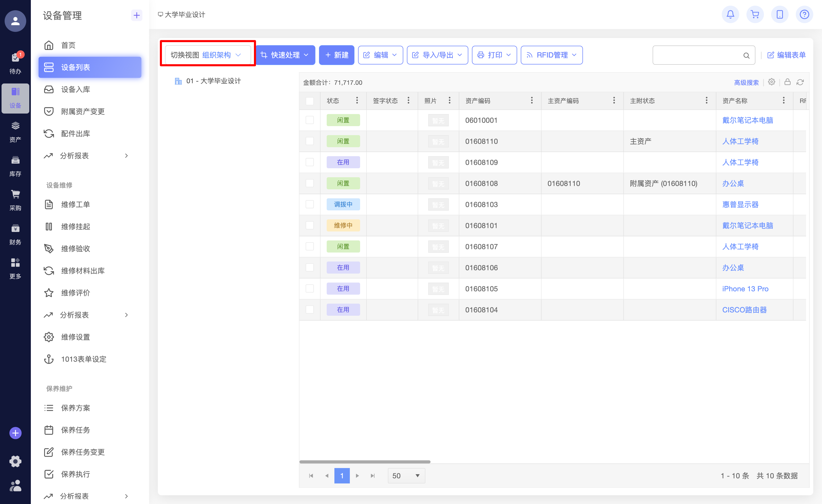The width and height of the screenshot is (822, 504).
Task: Click the shopping cart icon in header
Action: [x=755, y=15]
